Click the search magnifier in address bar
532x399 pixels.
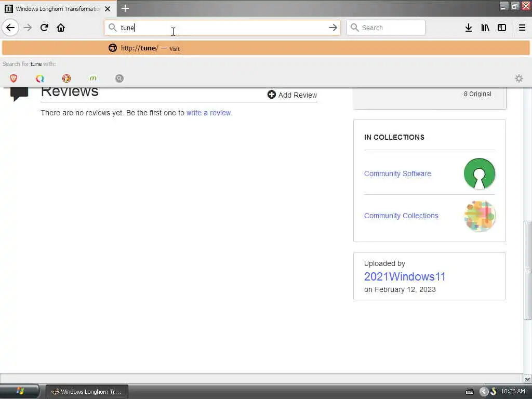pos(112,28)
